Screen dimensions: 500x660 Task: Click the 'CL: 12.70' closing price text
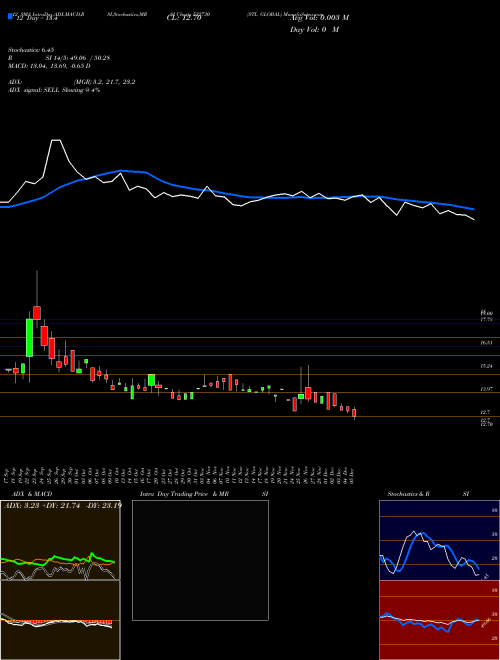click(x=184, y=18)
